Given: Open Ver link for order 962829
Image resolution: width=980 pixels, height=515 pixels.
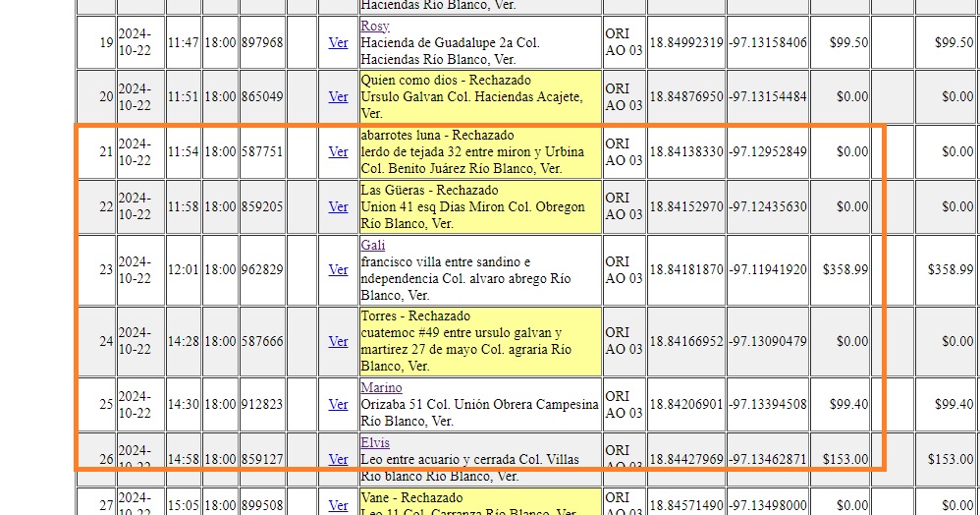Looking at the screenshot, I should tap(338, 269).
